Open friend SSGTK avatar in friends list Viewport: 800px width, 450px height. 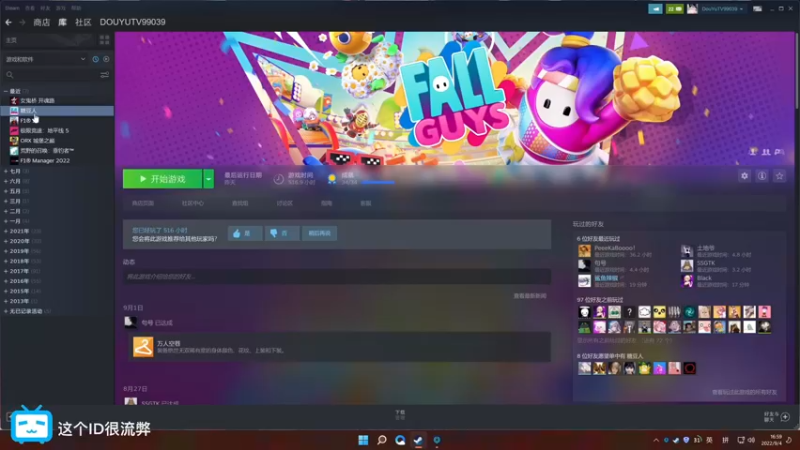[687, 266]
